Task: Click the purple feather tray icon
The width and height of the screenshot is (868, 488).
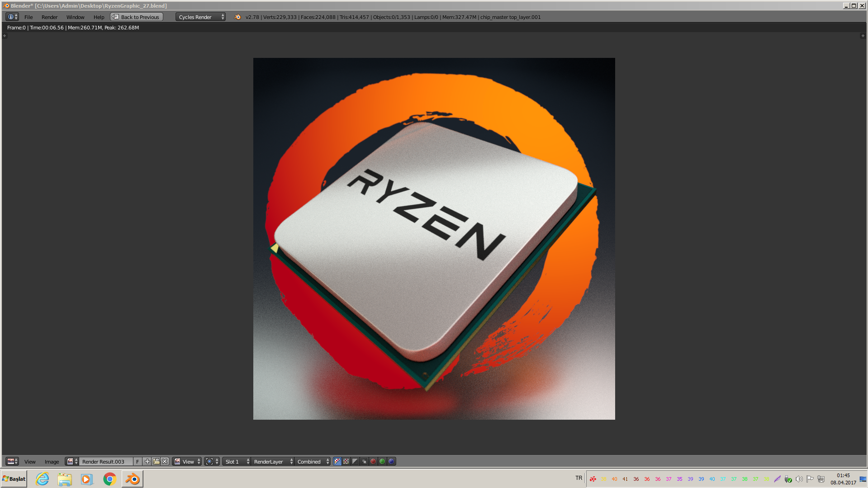Action: click(x=777, y=479)
